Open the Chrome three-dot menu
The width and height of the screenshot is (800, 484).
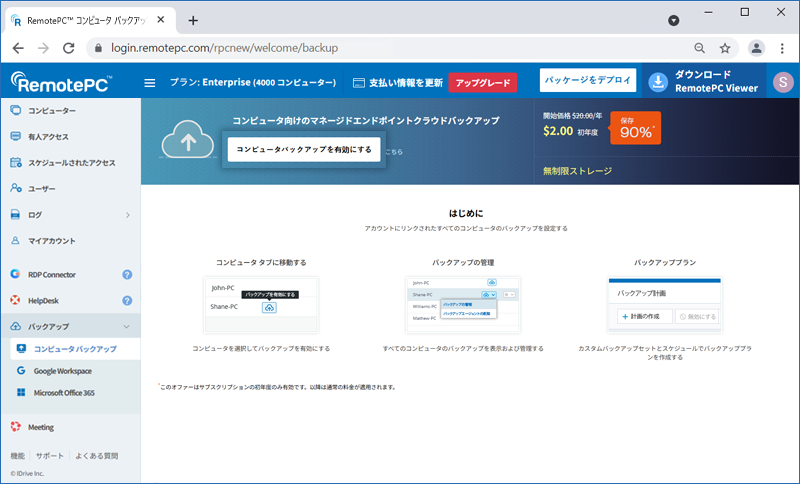click(x=782, y=48)
